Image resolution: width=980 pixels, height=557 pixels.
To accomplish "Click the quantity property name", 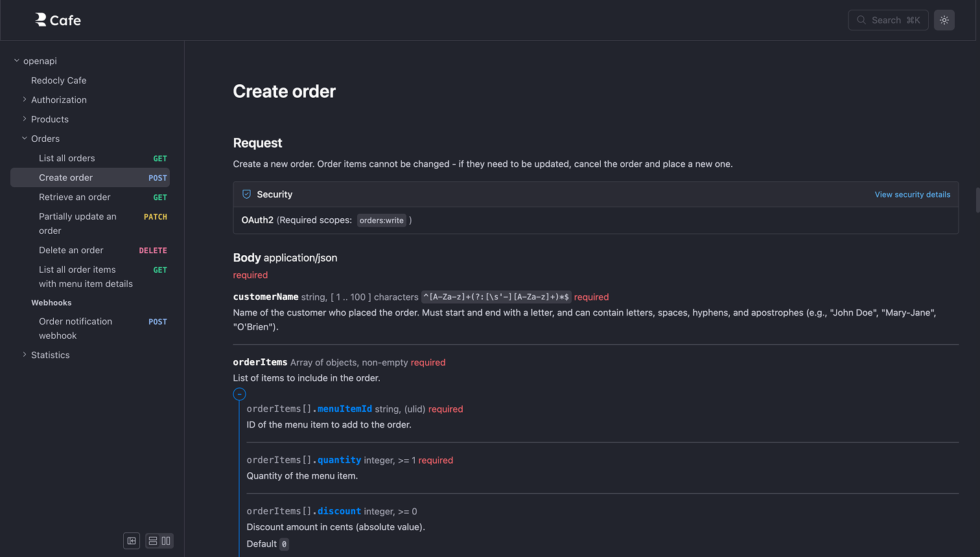I will click(x=339, y=460).
